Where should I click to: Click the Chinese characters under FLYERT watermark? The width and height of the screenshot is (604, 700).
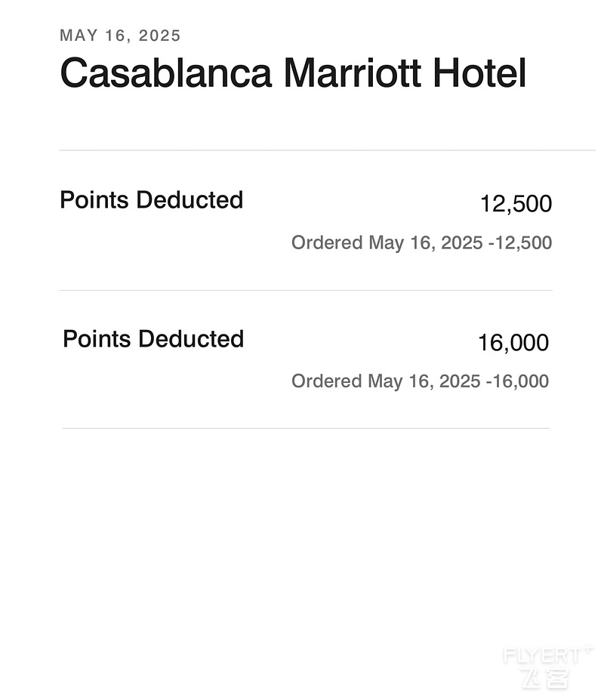click(545, 679)
